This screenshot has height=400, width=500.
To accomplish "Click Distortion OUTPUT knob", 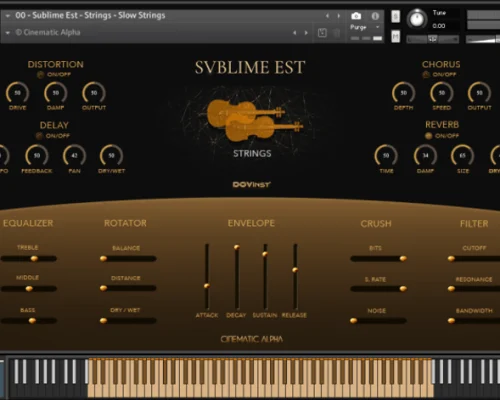I will [94, 93].
